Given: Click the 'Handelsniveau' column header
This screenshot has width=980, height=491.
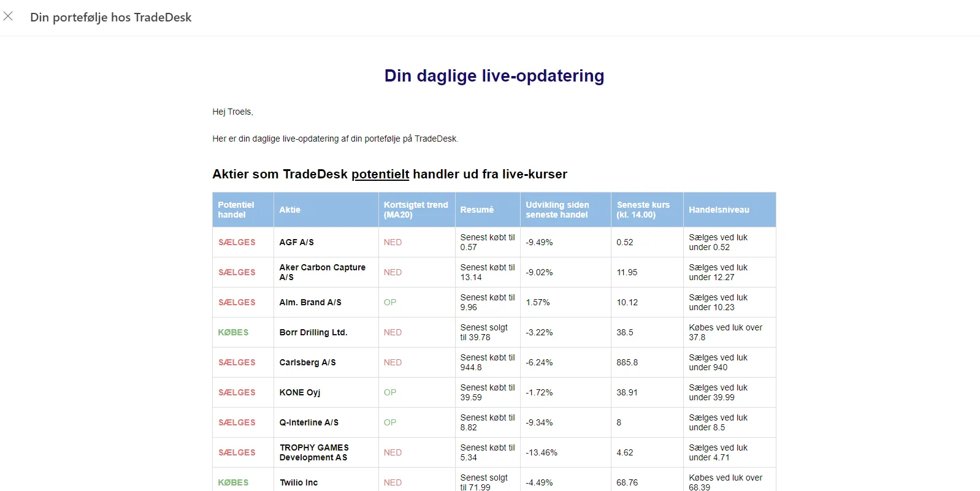Looking at the screenshot, I should point(719,210).
